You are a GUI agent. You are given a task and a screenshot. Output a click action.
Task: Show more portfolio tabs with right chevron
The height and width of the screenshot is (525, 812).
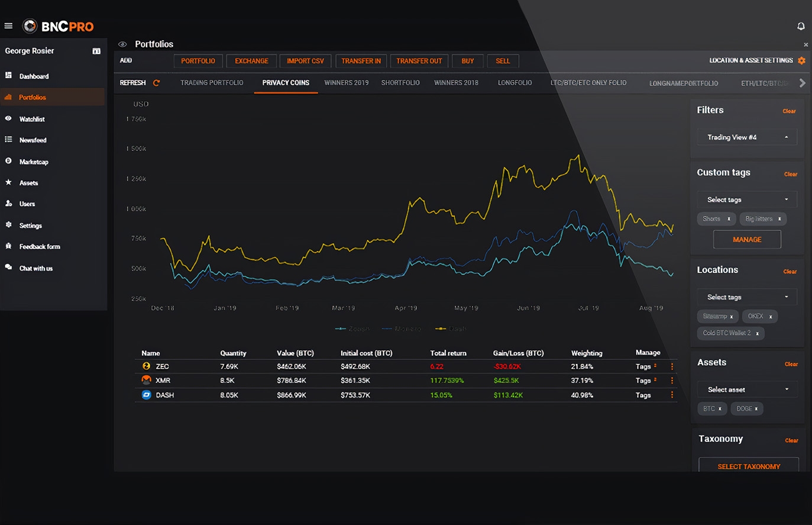coord(803,83)
